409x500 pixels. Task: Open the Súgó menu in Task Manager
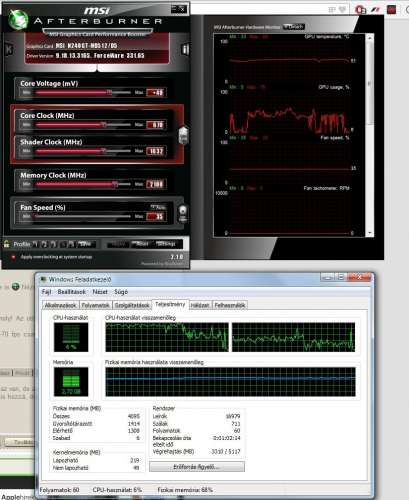(x=121, y=292)
